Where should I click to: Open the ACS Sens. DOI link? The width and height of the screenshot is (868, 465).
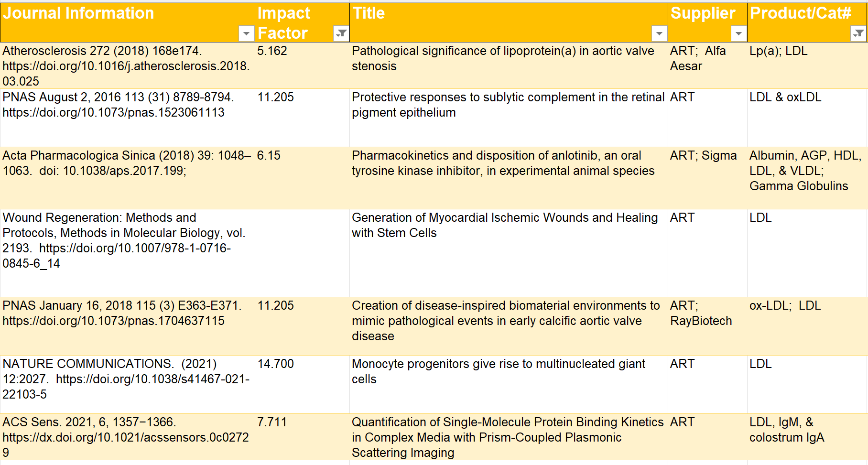[x=126, y=438]
